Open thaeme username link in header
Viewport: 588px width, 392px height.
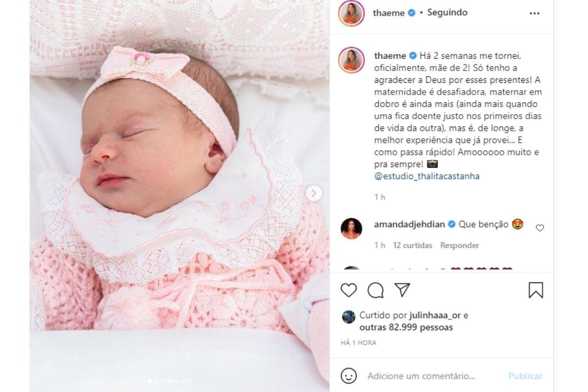point(389,13)
